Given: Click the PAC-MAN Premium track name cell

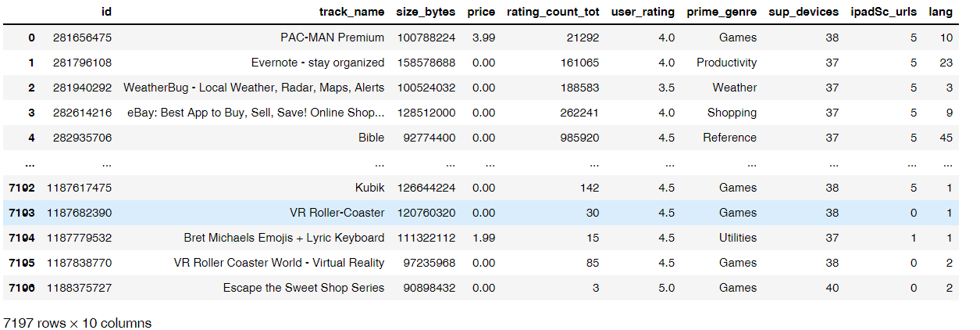Looking at the screenshot, I should pos(332,38).
